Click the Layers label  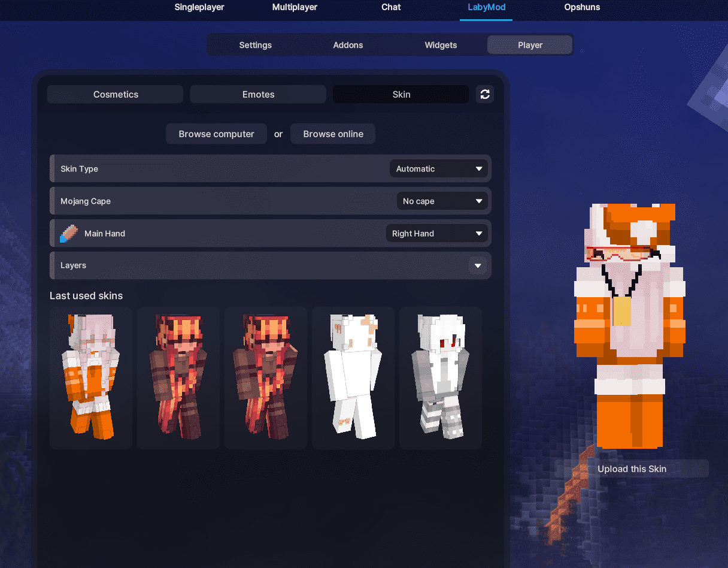[x=73, y=265]
